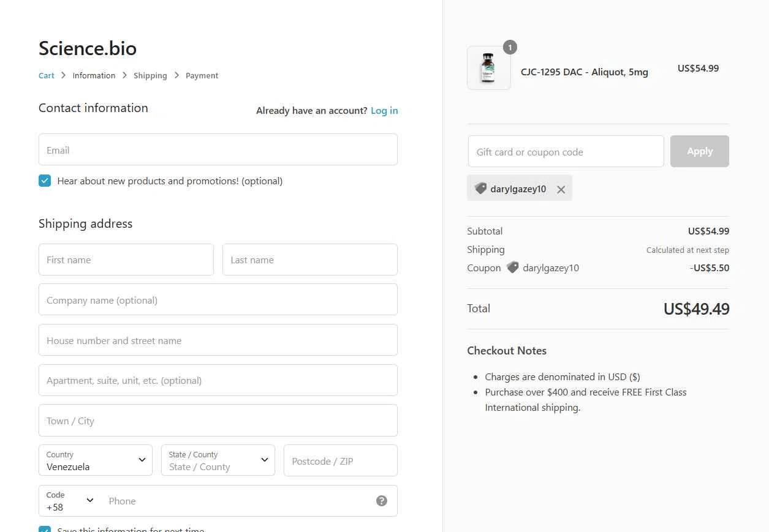Click the Log in link
The height and width of the screenshot is (532, 769).
[x=384, y=111]
